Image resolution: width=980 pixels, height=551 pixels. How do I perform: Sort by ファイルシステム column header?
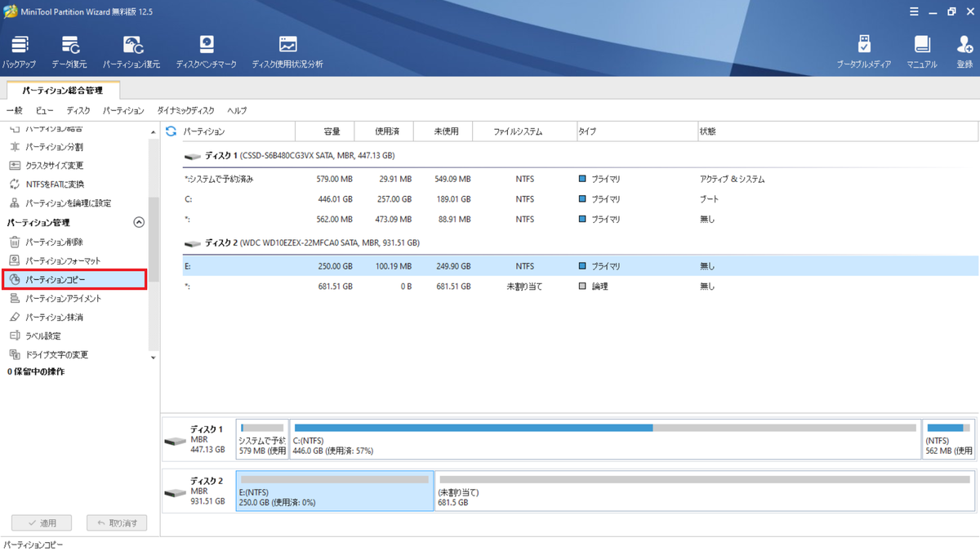[x=523, y=131]
